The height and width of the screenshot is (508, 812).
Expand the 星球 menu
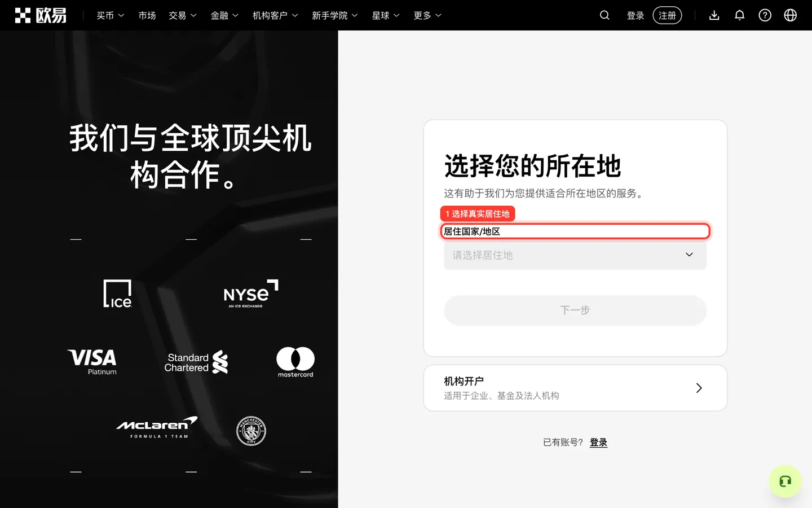tap(386, 15)
